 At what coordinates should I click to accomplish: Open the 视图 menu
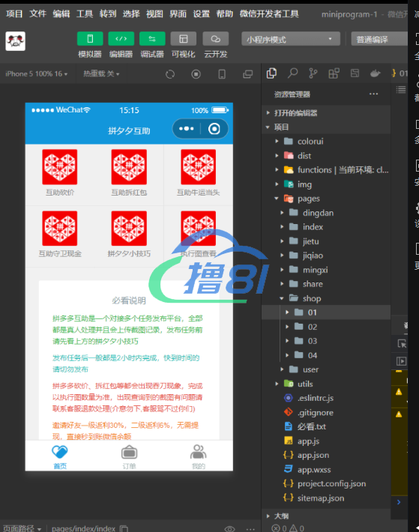pyautogui.click(x=154, y=14)
